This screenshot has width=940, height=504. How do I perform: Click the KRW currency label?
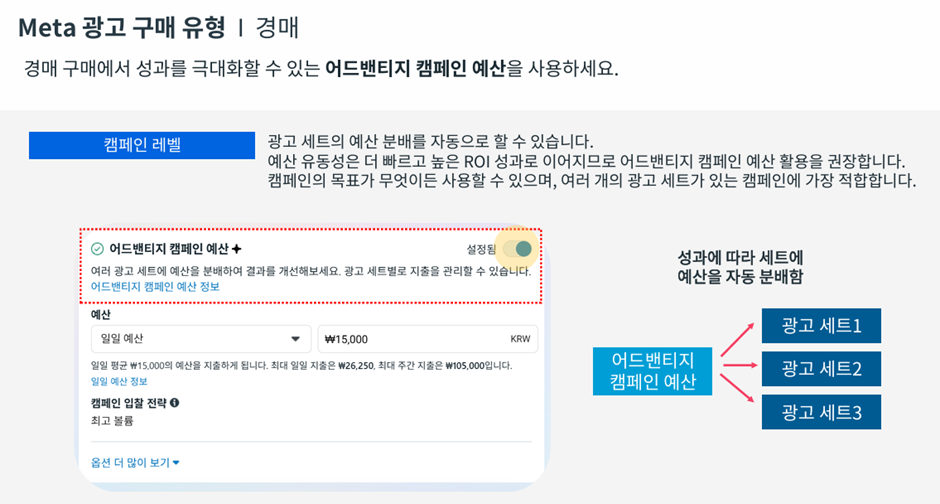pyautogui.click(x=520, y=339)
